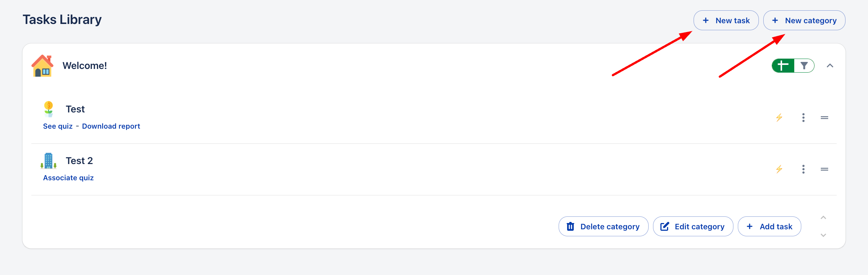Click the flower icon next to Test
Viewport: 868px width, 275px height.
coord(49,109)
